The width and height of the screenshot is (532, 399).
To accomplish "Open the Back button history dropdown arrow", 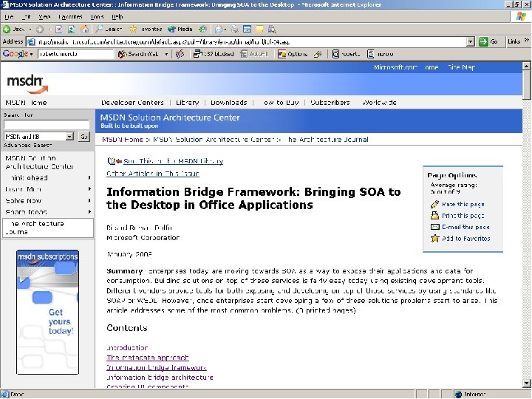I will (x=30, y=30).
